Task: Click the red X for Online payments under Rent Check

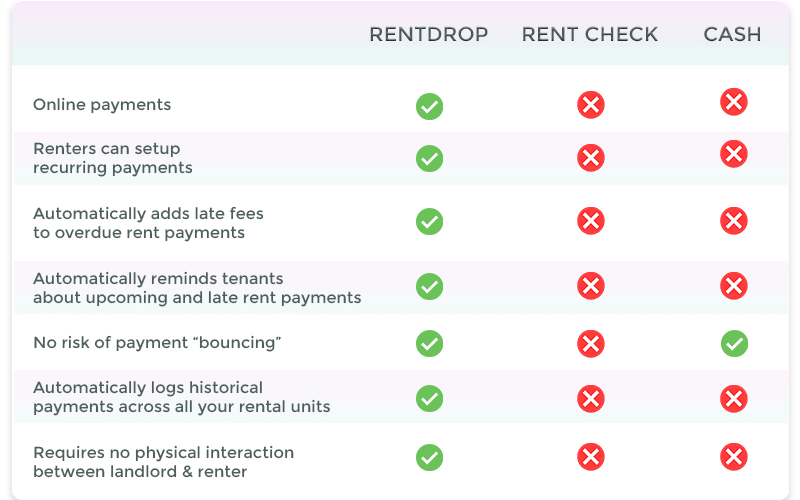Action: coord(590,105)
